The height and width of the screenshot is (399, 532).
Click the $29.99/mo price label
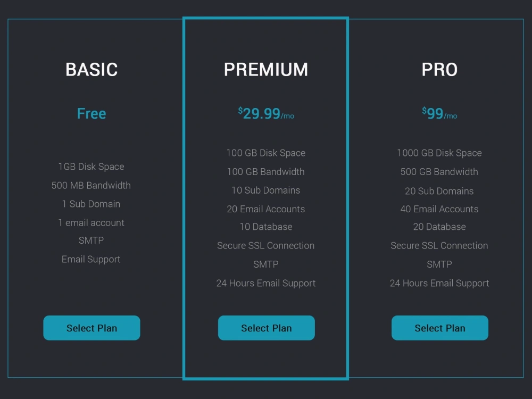click(x=266, y=112)
